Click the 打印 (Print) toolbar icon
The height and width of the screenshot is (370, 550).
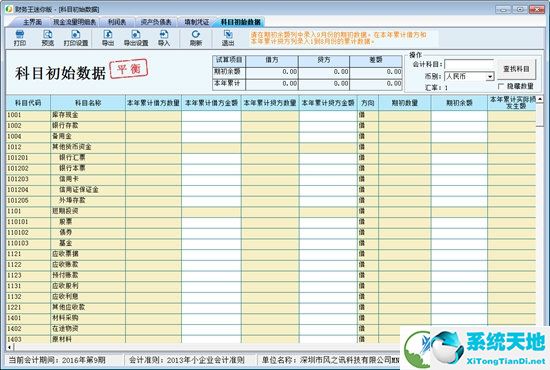click(x=20, y=38)
